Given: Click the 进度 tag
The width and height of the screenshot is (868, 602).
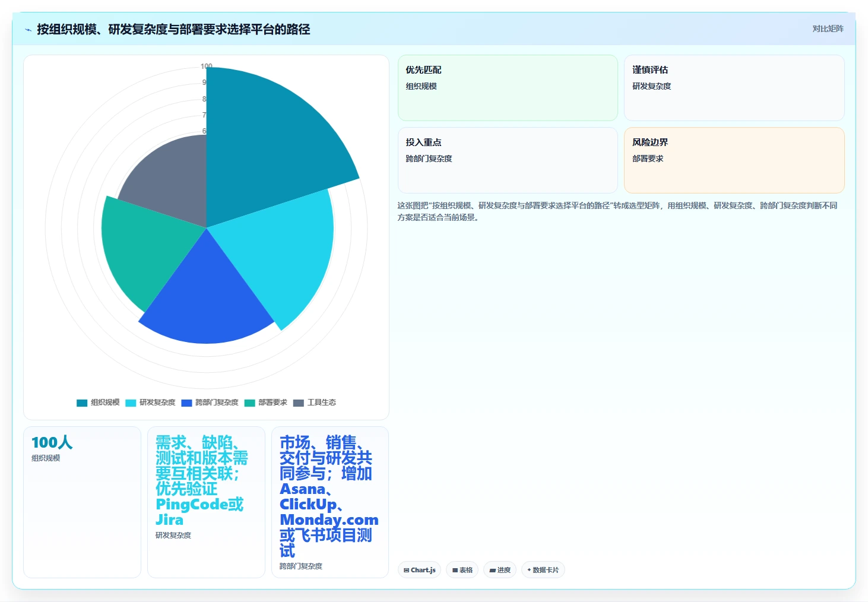Looking at the screenshot, I should pos(500,570).
